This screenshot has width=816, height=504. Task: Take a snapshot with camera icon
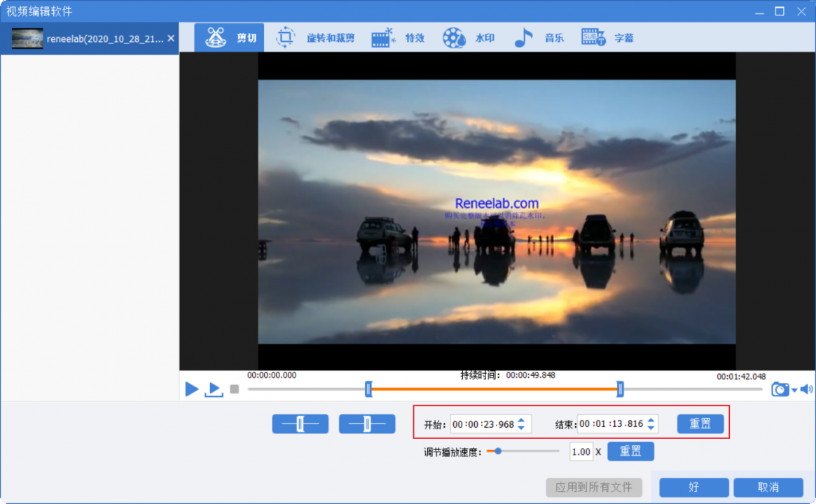[780, 390]
